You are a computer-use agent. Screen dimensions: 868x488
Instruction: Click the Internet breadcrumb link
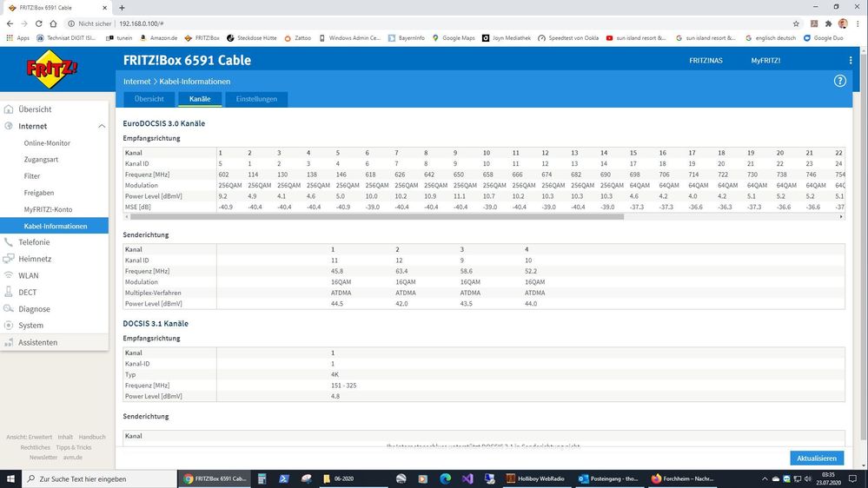tap(136, 82)
